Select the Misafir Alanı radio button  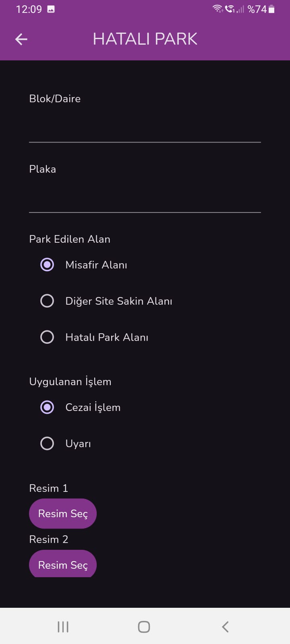[x=47, y=265]
